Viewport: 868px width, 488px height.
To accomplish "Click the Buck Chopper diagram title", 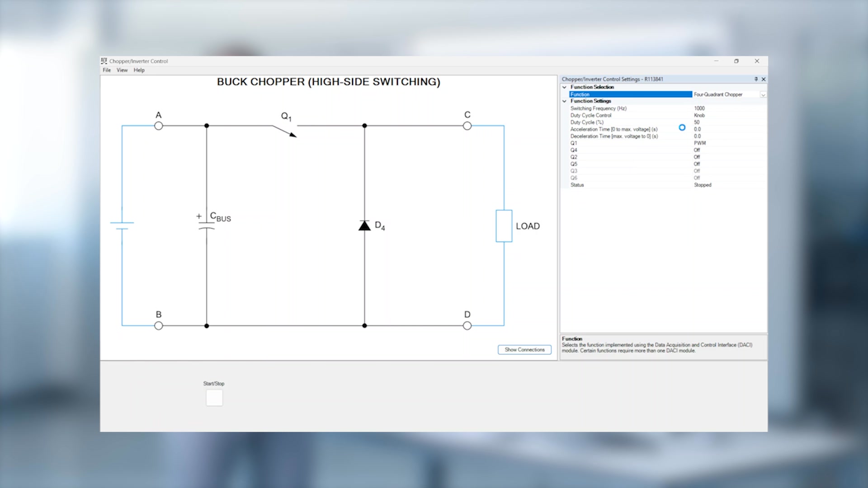I will [329, 82].
